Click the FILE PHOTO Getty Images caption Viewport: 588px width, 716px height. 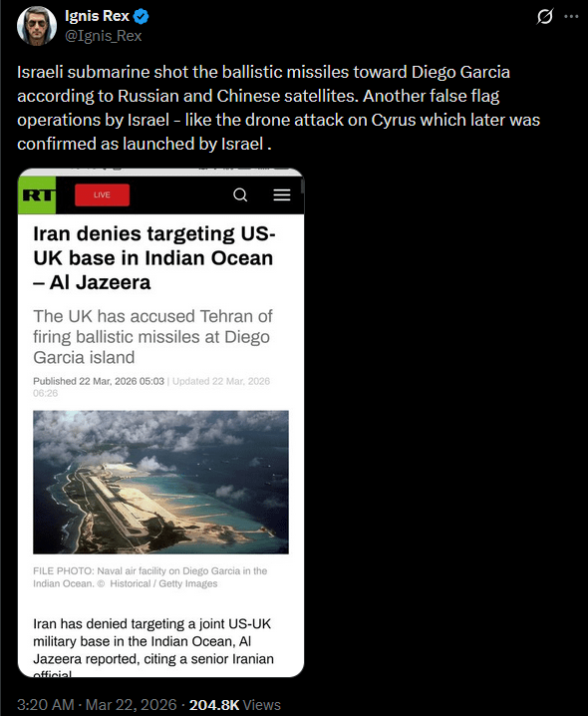click(x=150, y=577)
